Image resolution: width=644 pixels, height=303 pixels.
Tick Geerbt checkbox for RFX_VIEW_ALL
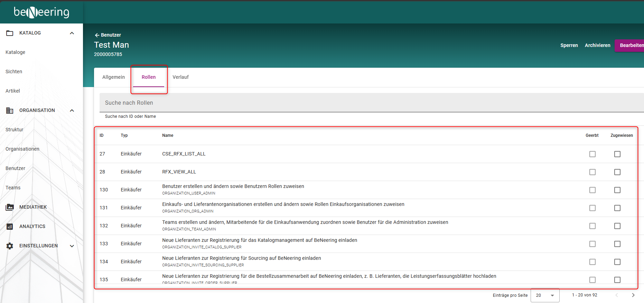[592, 172]
